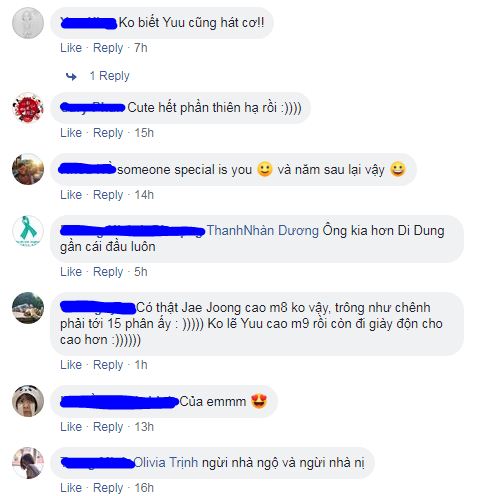500x496 pixels.
Task: Open tagged profile Olivia Trịnh
Action: pos(166,462)
